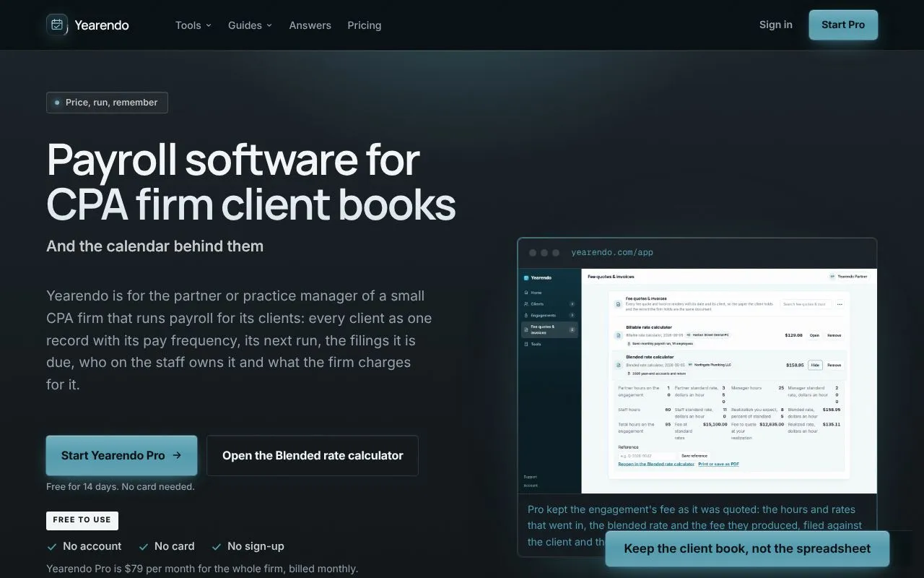Click the checkmark icon beside "No sign-up"
This screenshot has width=924, height=578.
[x=217, y=547]
